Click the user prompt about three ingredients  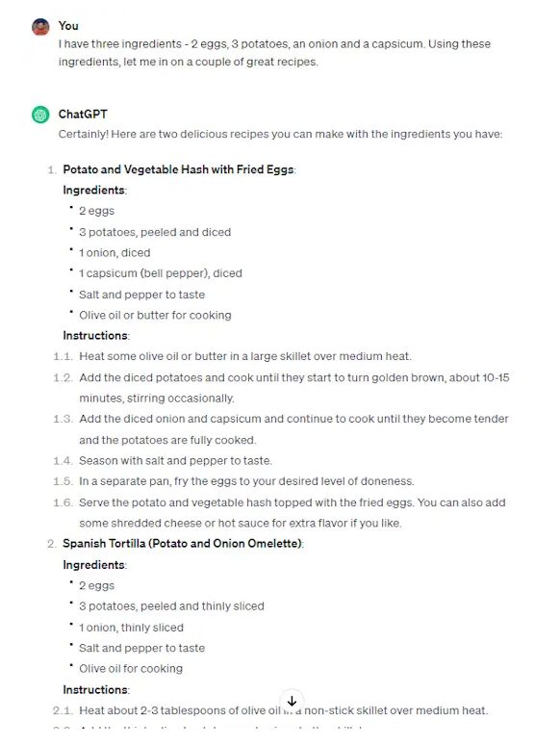[275, 53]
